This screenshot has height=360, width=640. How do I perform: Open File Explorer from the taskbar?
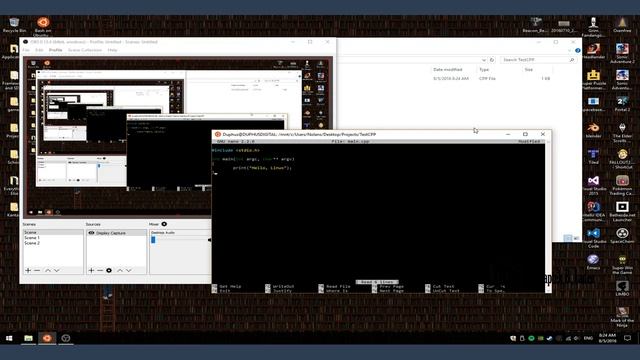coord(28,338)
